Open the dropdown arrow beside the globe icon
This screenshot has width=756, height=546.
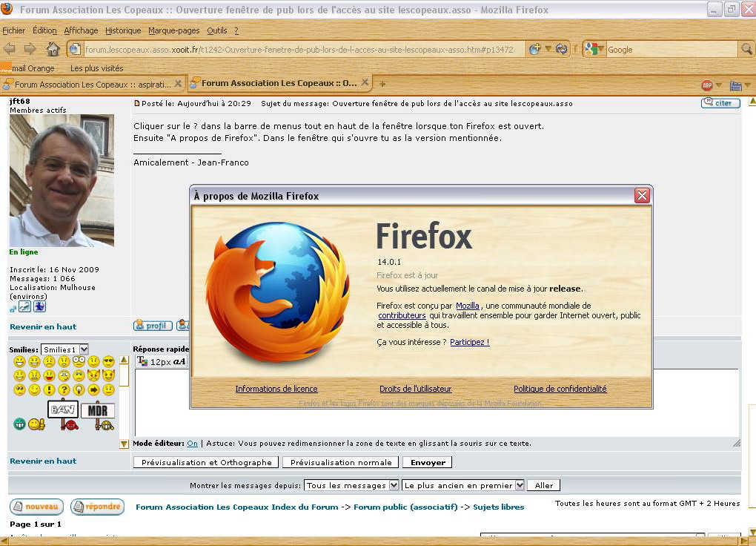point(548,49)
